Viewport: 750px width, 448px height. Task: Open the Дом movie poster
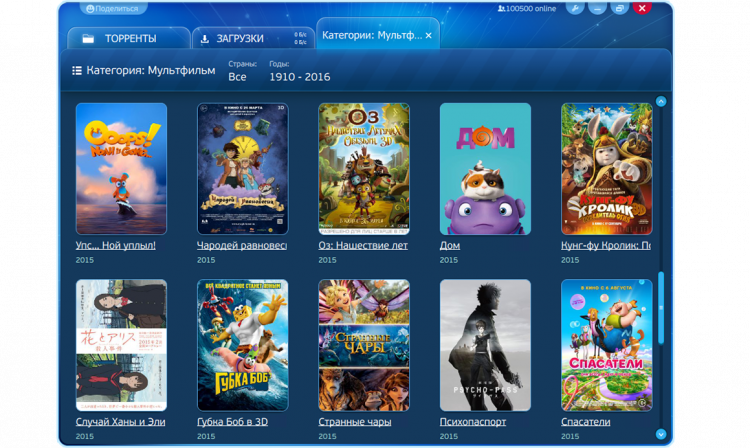(x=485, y=169)
